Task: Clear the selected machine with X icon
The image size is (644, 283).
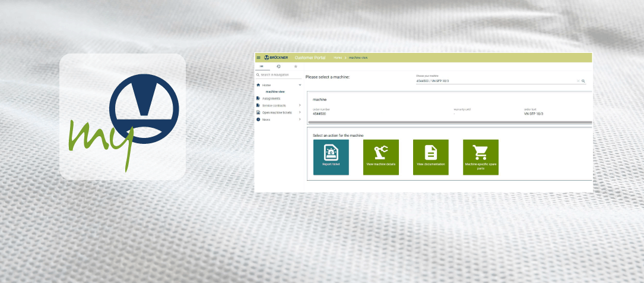Action: 578,81
